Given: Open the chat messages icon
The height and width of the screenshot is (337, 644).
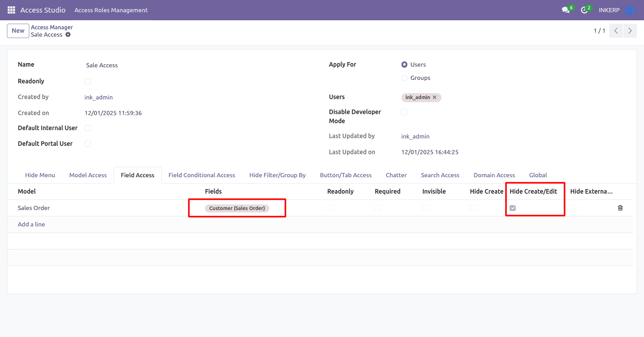Looking at the screenshot, I should 566,10.
